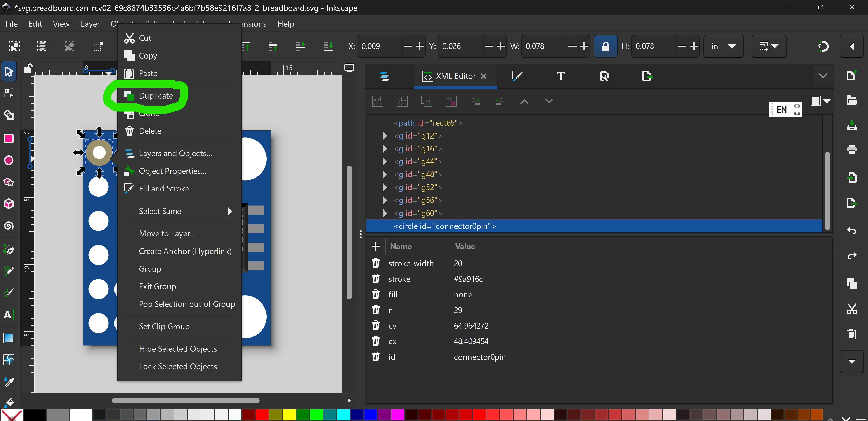Click the yellow color swatch in palette
The image size is (868, 421).
point(289,415)
